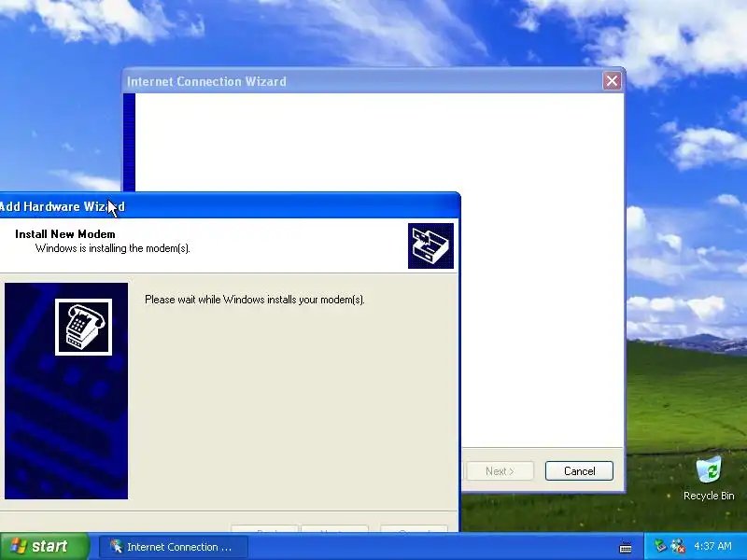Image resolution: width=747 pixels, height=560 pixels.
Task: Select the Internet Connection taskbar button
Action: click(x=174, y=547)
